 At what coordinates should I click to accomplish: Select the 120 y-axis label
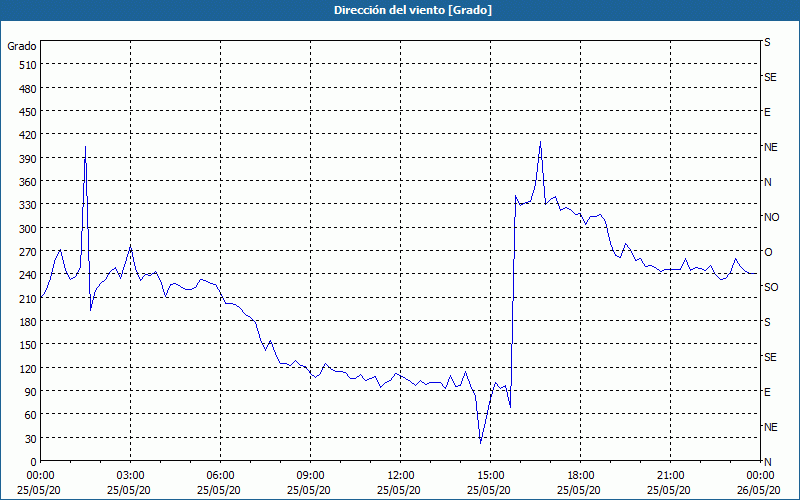click(28, 368)
